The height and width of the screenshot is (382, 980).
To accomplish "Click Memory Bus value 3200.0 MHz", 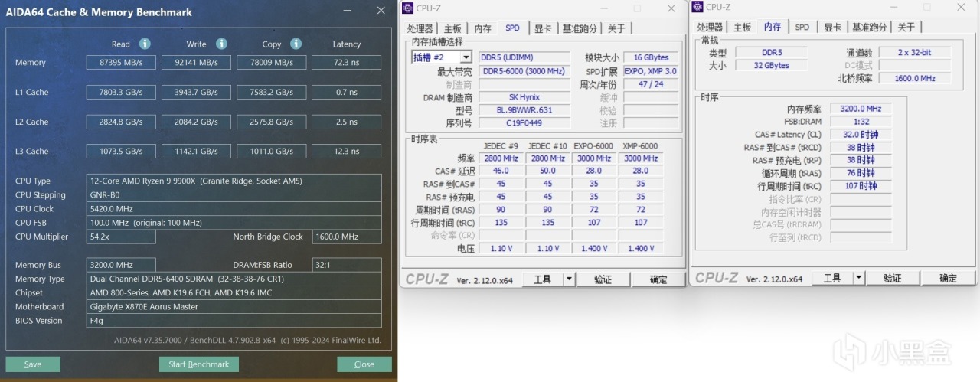I will click(x=121, y=266).
